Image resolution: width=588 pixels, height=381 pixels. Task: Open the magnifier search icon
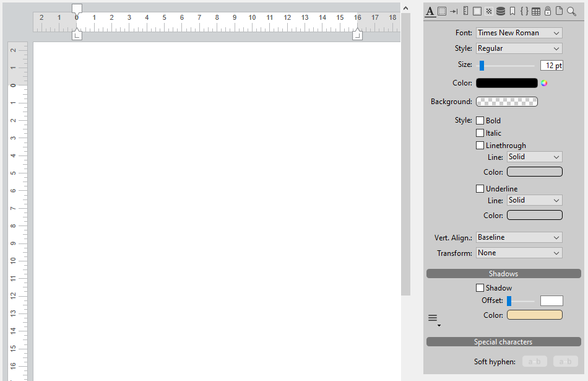coord(571,11)
